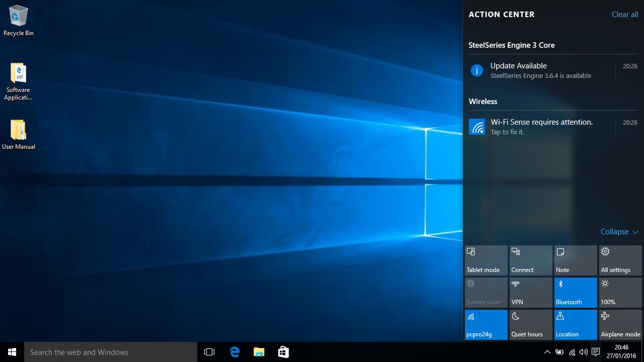Turn off Location quick action tile

575,324
